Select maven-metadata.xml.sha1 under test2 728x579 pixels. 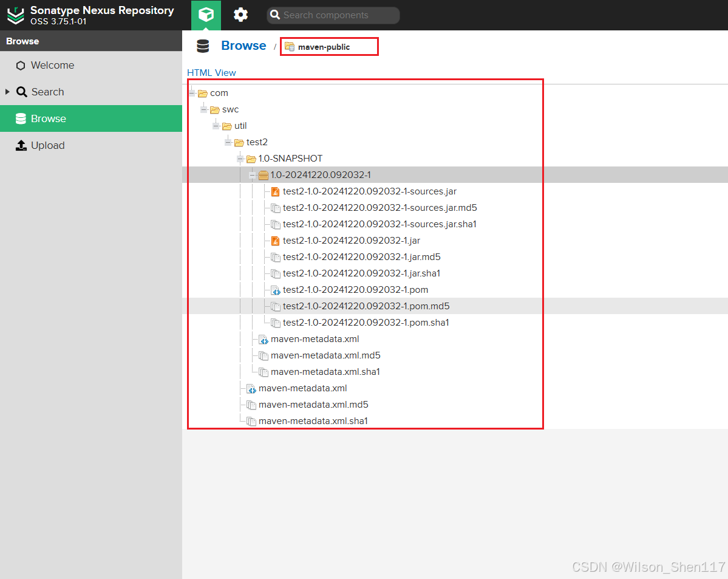click(313, 421)
